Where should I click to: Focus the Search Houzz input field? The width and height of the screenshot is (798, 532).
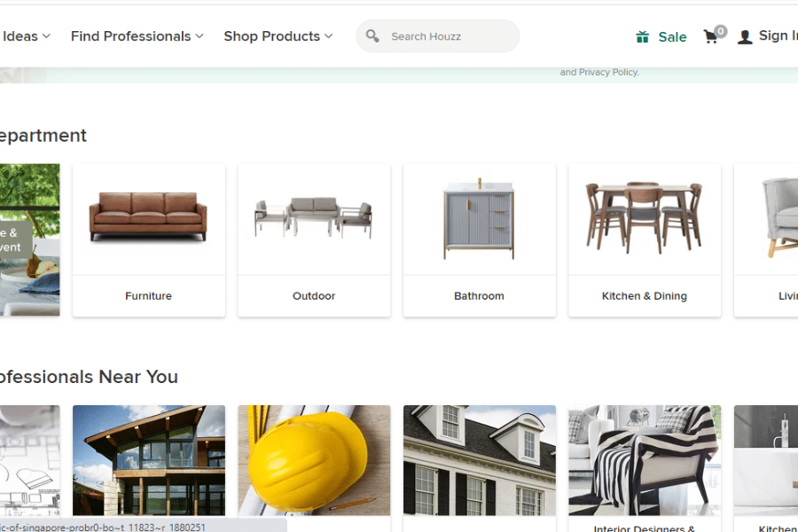pos(438,36)
